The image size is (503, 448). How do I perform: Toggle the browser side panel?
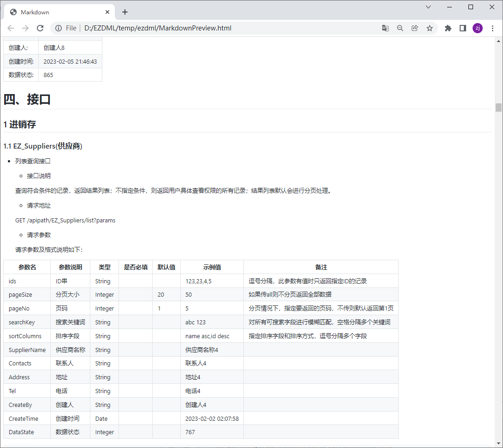[x=463, y=28]
